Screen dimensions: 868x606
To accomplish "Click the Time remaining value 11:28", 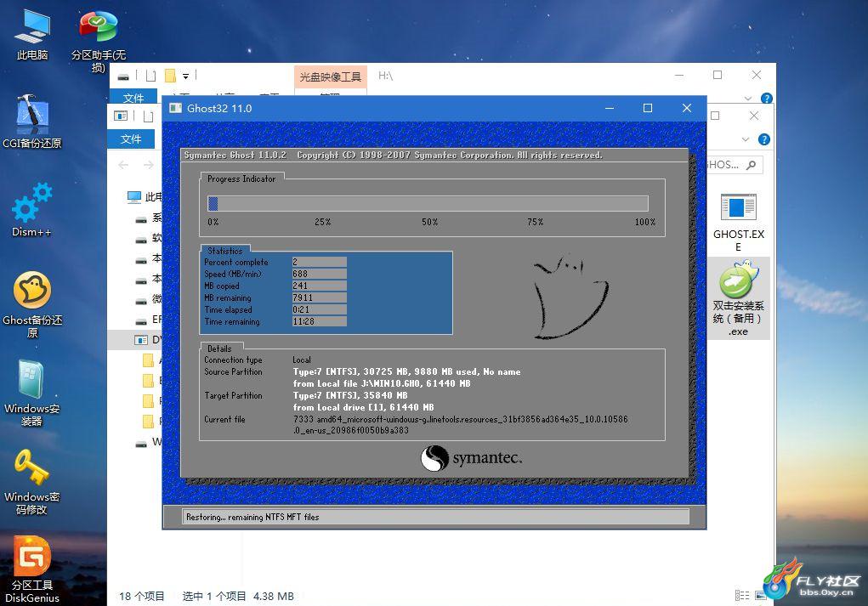I will 320,321.
